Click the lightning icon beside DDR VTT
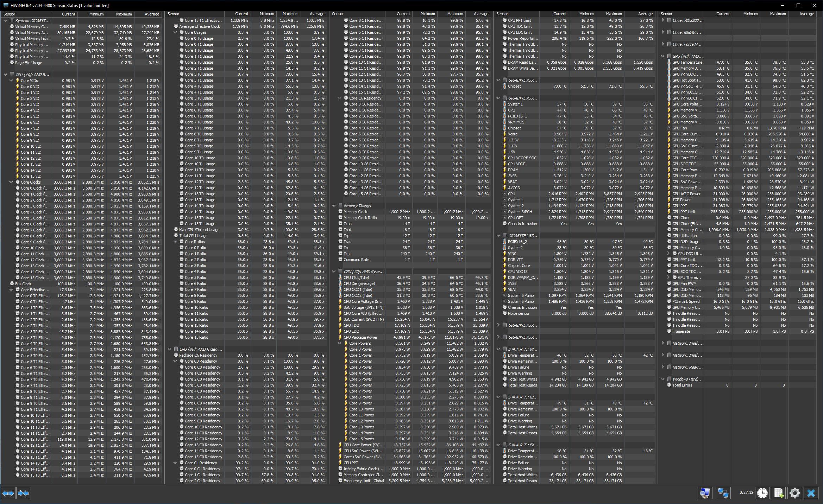Image resolution: width=823 pixels, height=504 pixels. [x=504, y=260]
